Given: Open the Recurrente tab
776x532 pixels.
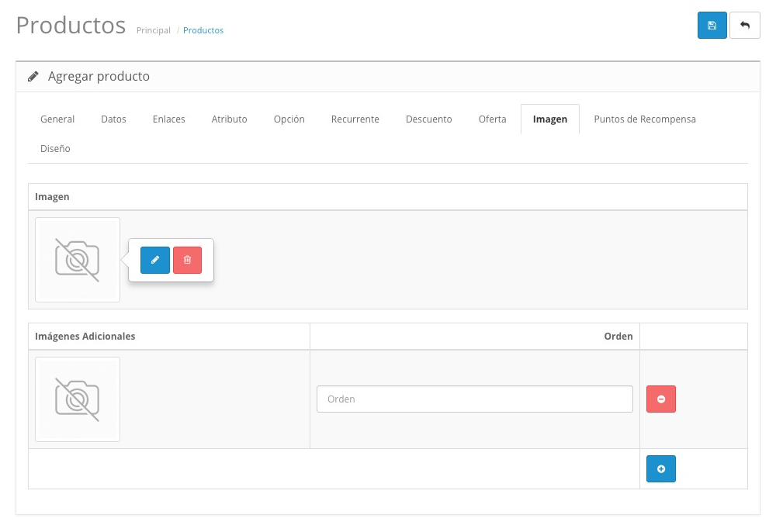Looking at the screenshot, I should (x=355, y=119).
